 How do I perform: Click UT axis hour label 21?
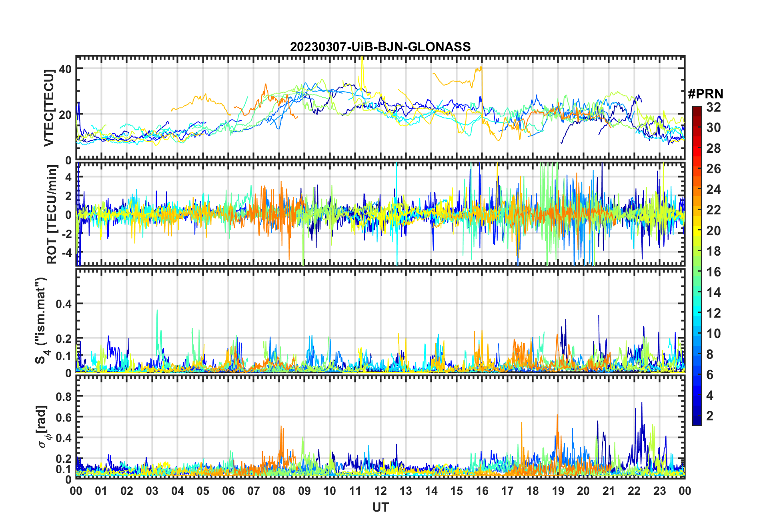pyautogui.click(x=609, y=491)
